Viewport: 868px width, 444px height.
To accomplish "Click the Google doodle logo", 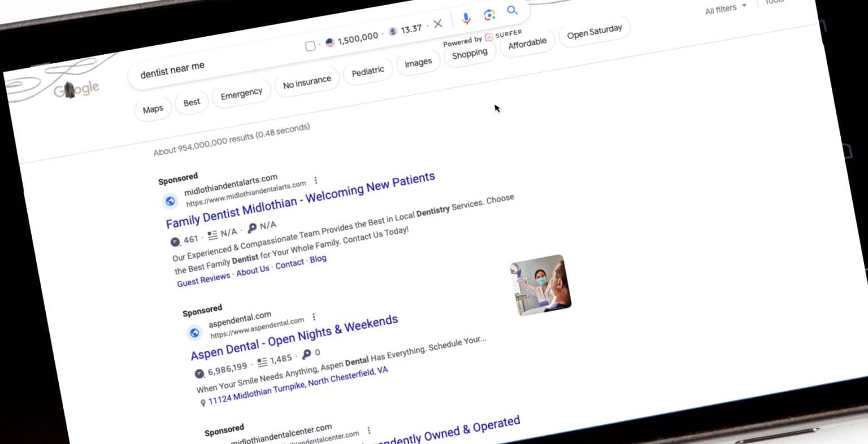I will (x=76, y=89).
